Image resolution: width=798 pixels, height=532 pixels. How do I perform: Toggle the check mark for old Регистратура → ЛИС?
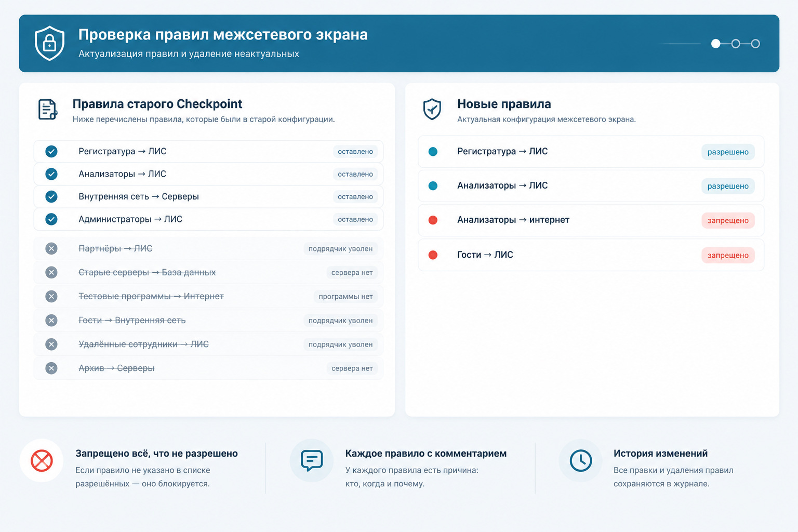coord(51,151)
